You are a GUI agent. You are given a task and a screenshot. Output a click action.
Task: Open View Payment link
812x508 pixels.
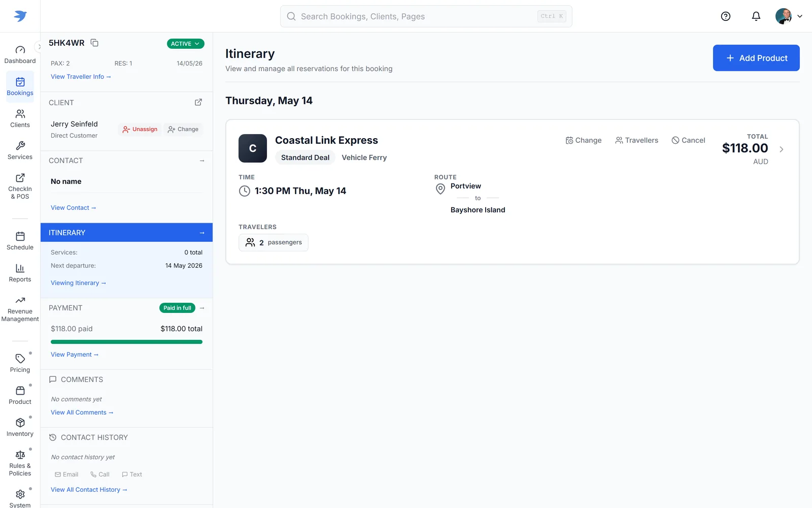pyautogui.click(x=75, y=355)
